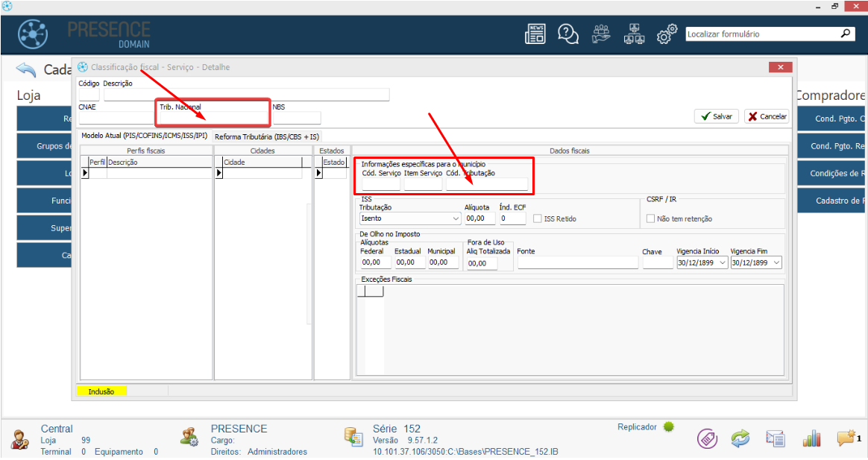Open the Vigência Início date dropdown

coord(723,263)
